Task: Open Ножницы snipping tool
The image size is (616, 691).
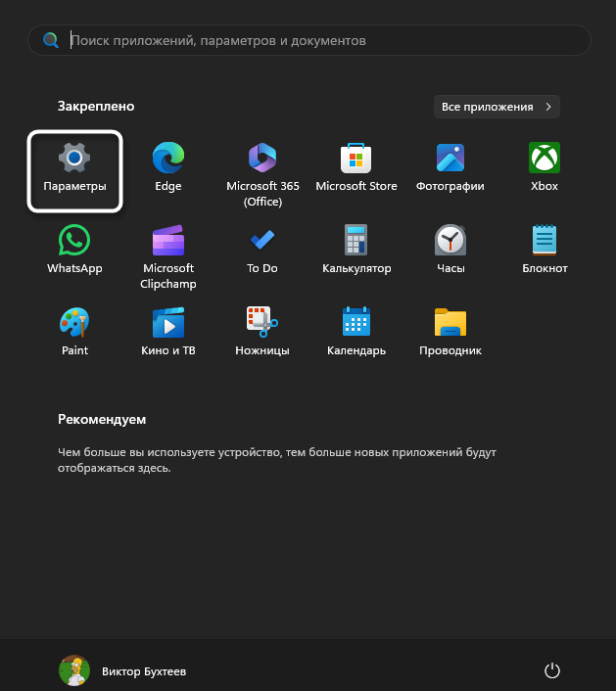Action: point(262,332)
